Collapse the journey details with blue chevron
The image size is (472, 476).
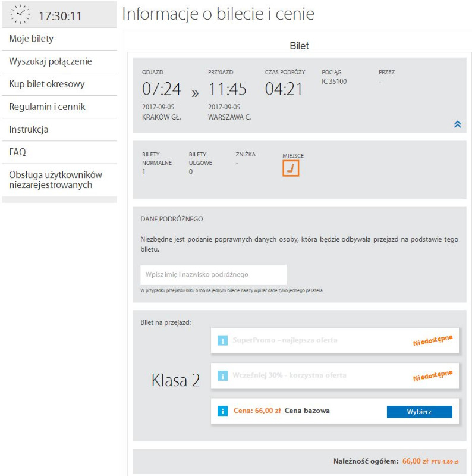click(x=457, y=124)
